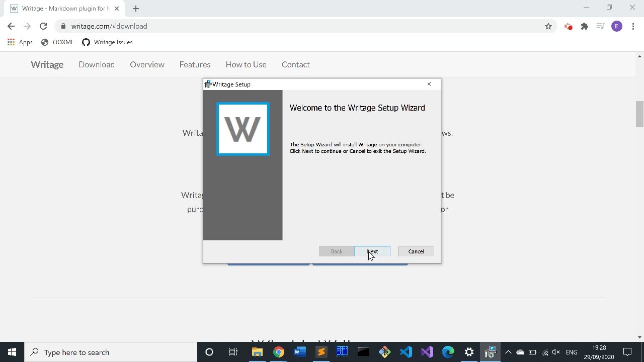Open the Contact nav item
This screenshot has height=362, width=644.
(x=295, y=64)
